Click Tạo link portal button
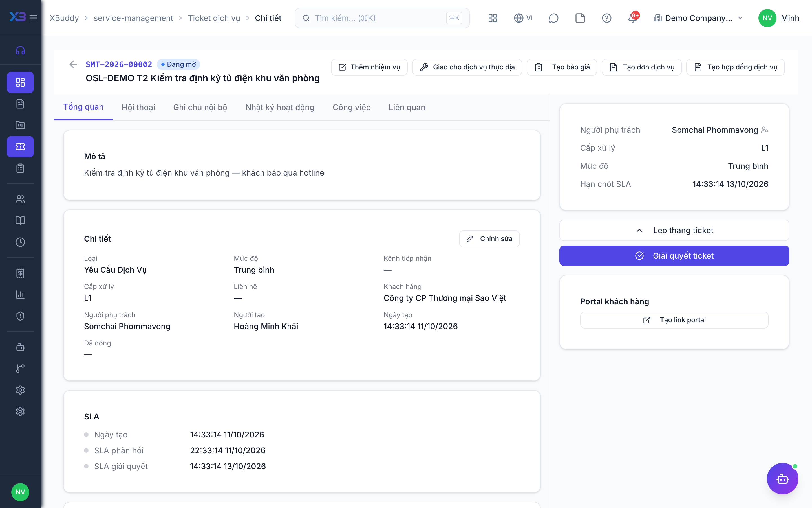 674,320
